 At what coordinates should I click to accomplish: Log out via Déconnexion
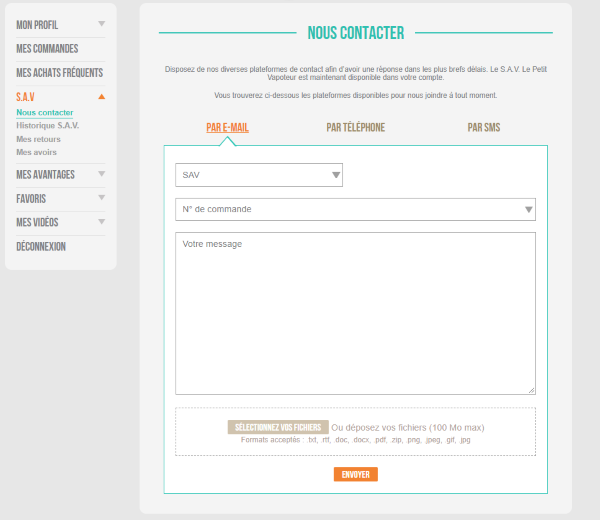(41, 246)
